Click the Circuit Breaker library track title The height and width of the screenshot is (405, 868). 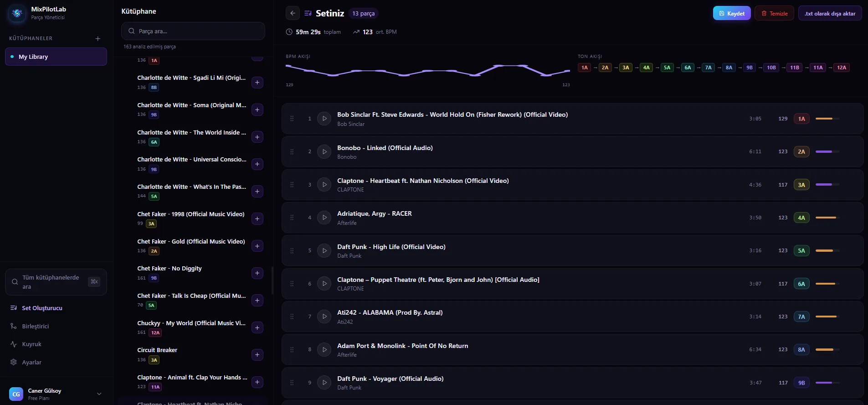click(x=157, y=350)
